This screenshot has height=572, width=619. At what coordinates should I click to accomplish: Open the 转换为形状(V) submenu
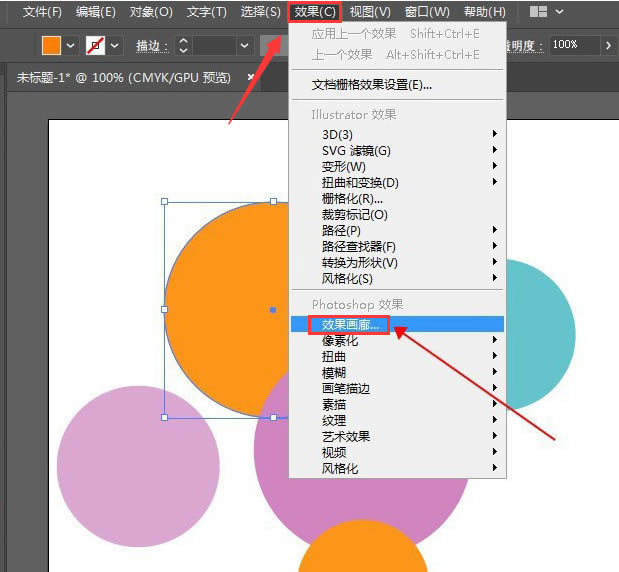[x=398, y=263]
